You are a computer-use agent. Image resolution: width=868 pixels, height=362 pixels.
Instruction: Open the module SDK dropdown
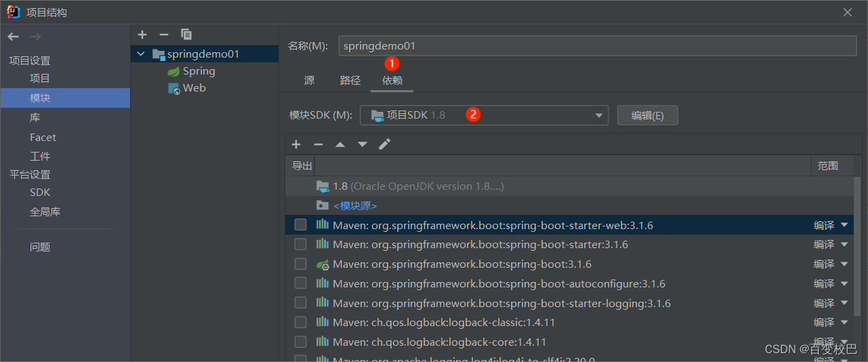click(x=484, y=115)
